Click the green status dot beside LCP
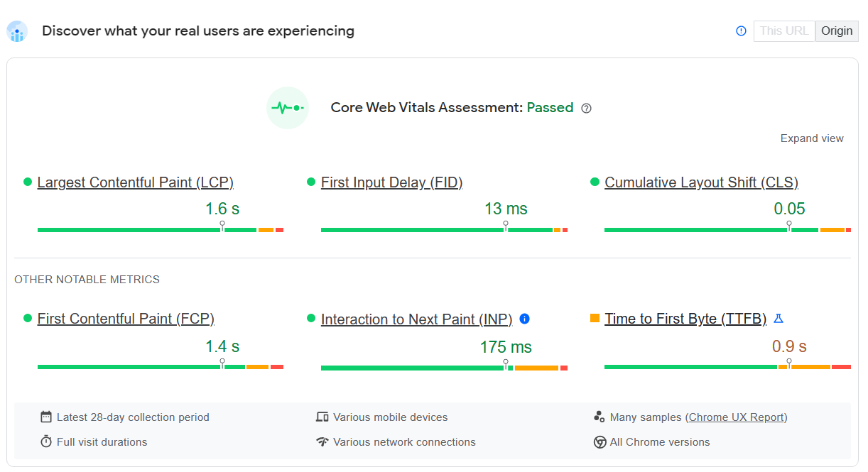 (x=27, y=182)
